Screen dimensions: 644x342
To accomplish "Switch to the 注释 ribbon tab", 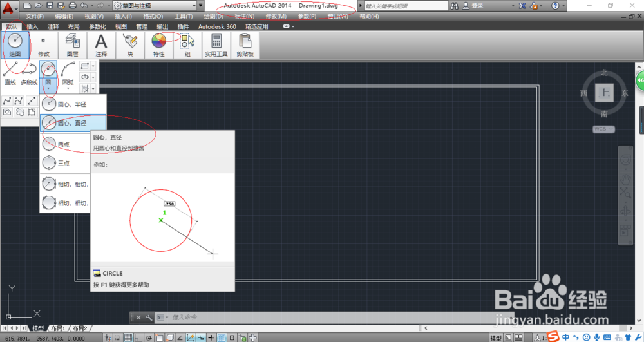I will click(53, 26).
